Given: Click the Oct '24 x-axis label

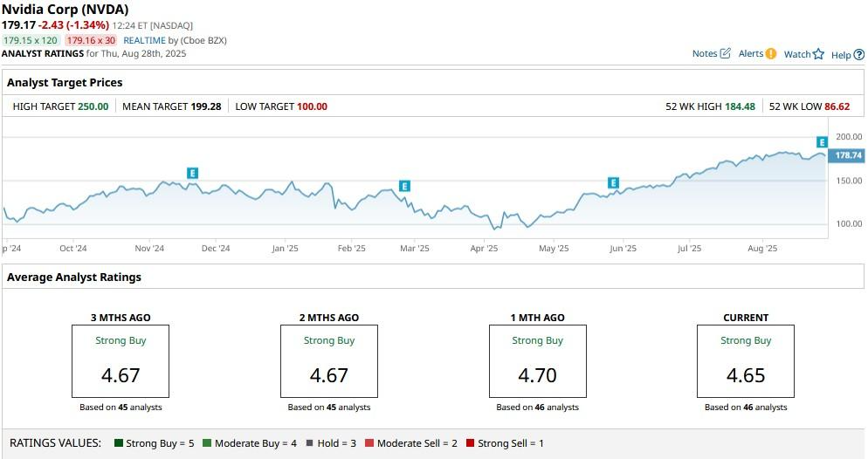Looking at the screenshot, I should [x=73, y=249].
